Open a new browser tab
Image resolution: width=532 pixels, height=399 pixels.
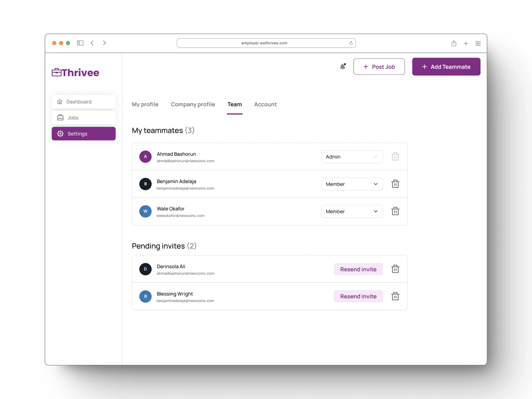466,44
